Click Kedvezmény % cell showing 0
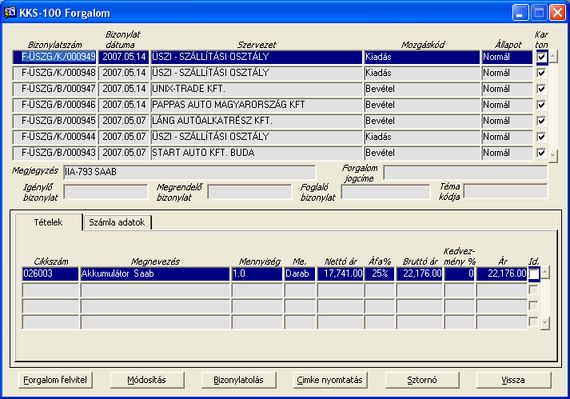Screen dimensions: 570x399 click(x=459, y=274)
